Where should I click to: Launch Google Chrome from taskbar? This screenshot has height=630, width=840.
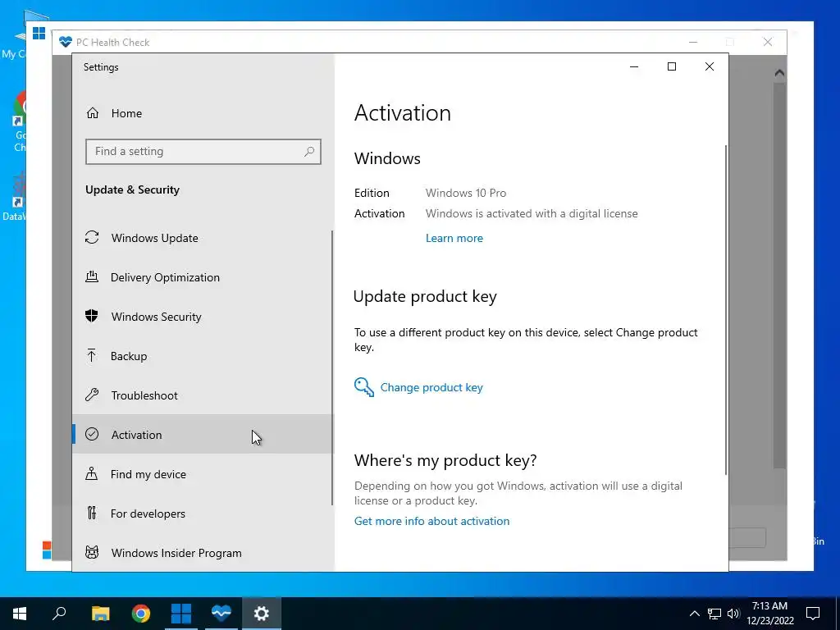coord(141,614)
